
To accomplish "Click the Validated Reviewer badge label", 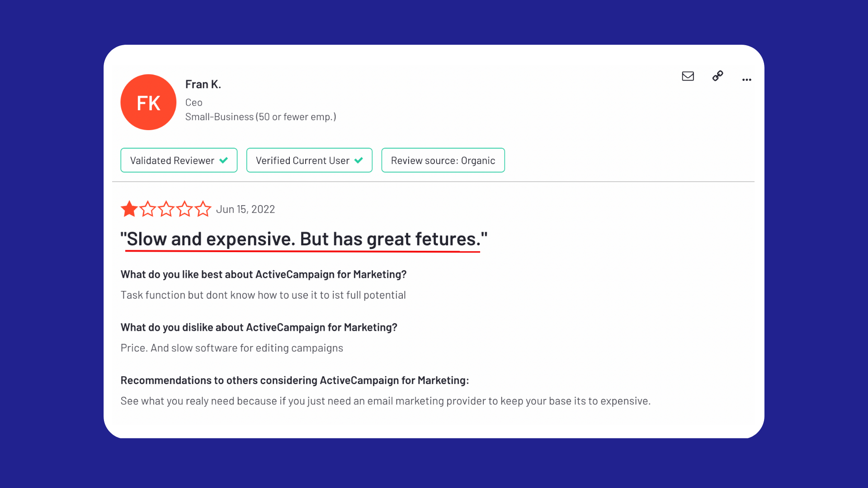I will pyautogui.click(x=172, y=160).
